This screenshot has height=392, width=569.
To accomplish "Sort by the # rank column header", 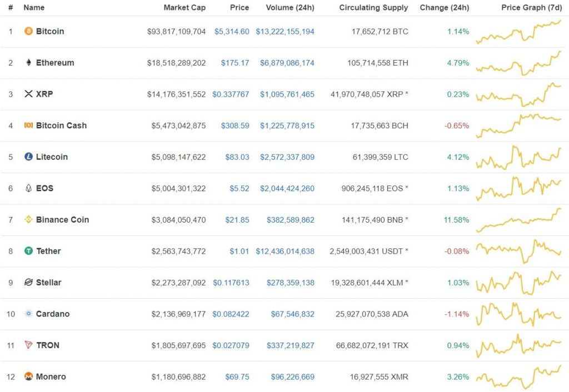I will pyautogui.click(x=11, y=8).
